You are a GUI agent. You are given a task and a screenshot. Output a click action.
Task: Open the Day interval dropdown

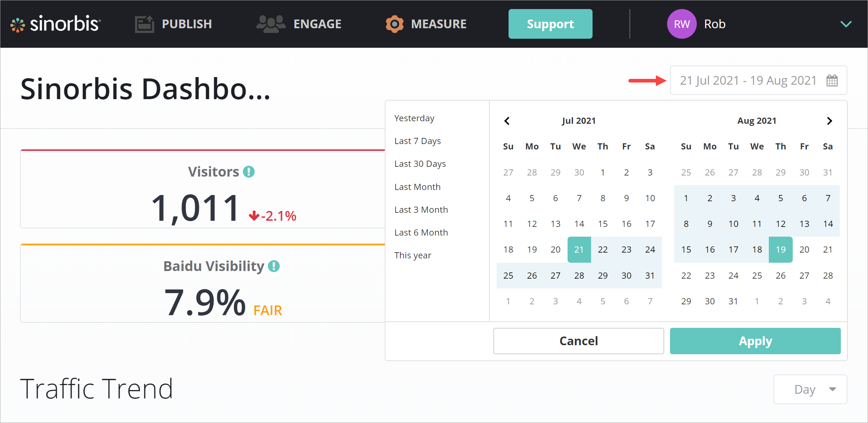(810, 389)
